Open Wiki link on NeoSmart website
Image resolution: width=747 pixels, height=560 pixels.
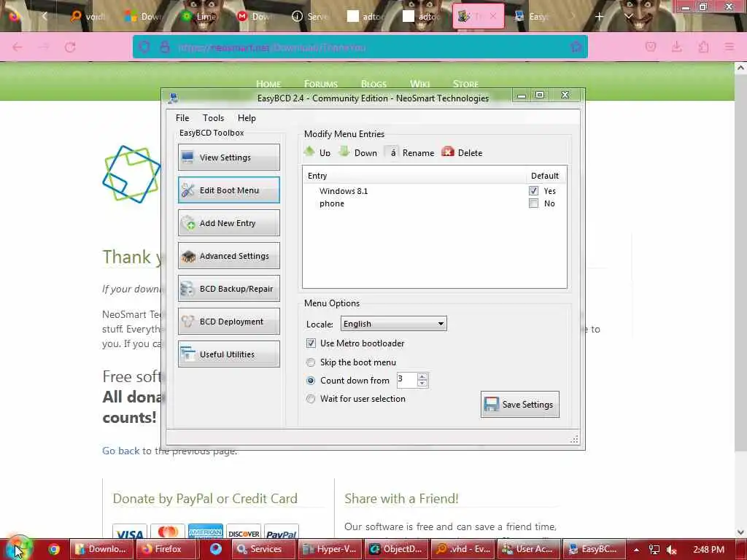tap(419, 85)
